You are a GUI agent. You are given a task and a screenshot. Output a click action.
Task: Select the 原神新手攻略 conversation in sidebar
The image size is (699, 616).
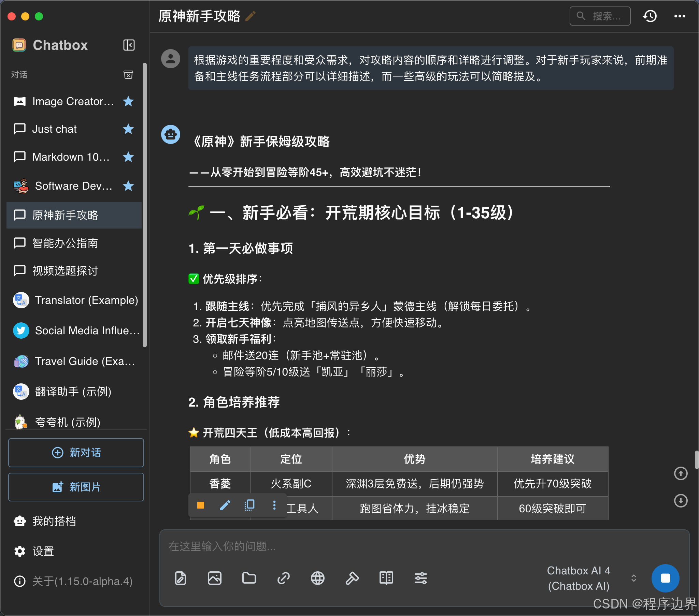point(74,215)
